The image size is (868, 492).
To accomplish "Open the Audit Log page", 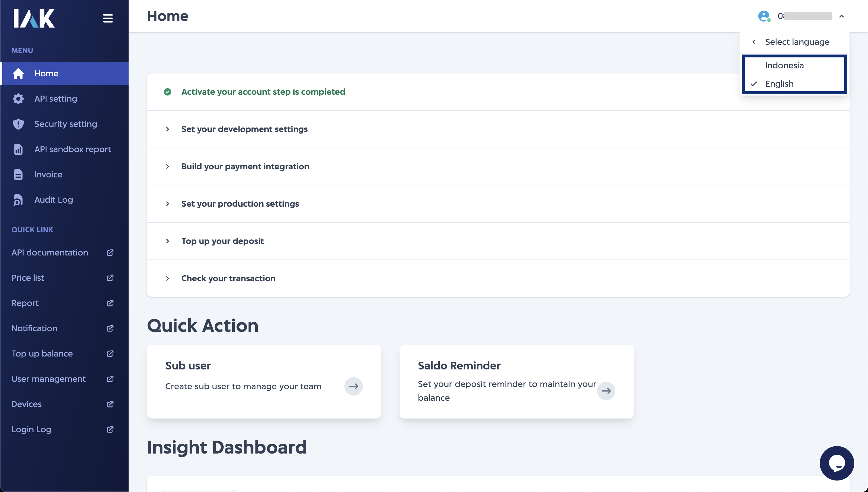I will 53,200.
